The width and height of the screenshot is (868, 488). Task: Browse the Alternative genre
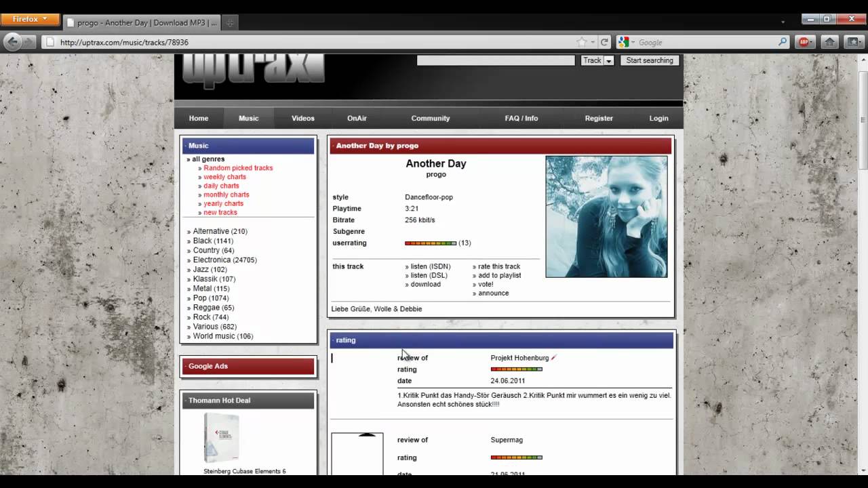(211, 231)
